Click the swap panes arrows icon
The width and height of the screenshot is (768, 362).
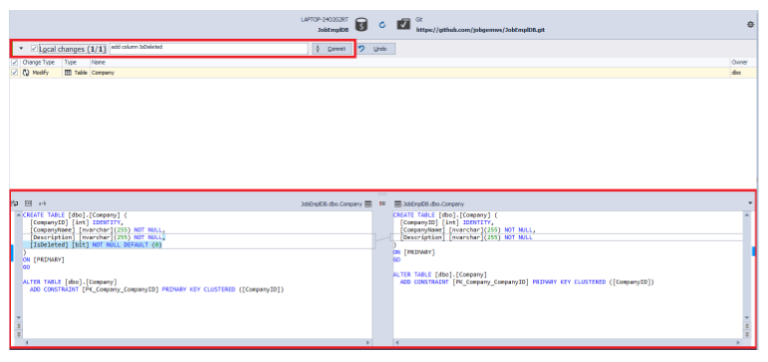pos(43,203)
